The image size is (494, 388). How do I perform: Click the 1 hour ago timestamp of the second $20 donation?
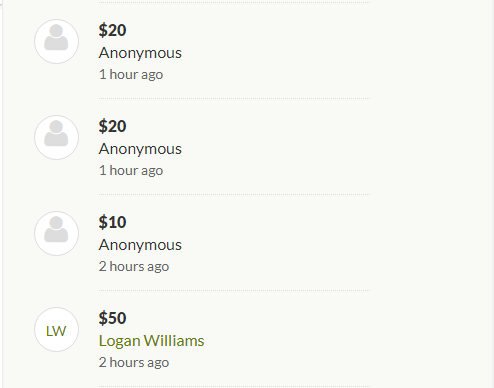tap(131, 170)
